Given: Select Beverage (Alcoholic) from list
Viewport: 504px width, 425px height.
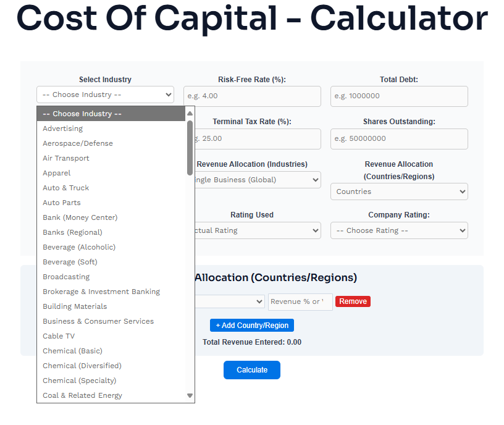Looking at the screenshot, I should tap(78, 247).
